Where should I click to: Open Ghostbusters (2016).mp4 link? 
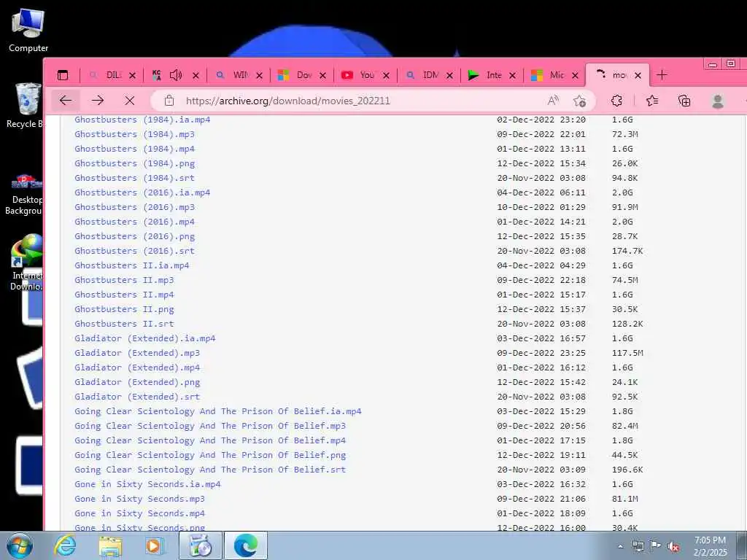134,222
